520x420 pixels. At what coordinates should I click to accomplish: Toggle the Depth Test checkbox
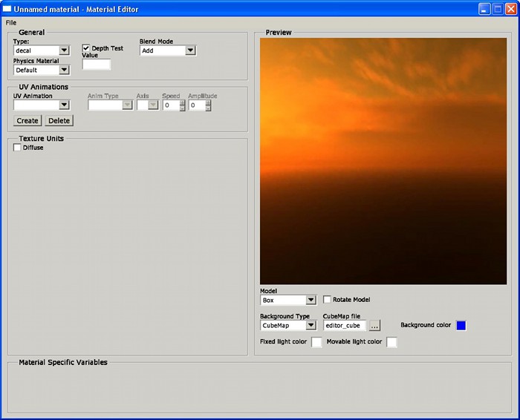tap(86, 48)
